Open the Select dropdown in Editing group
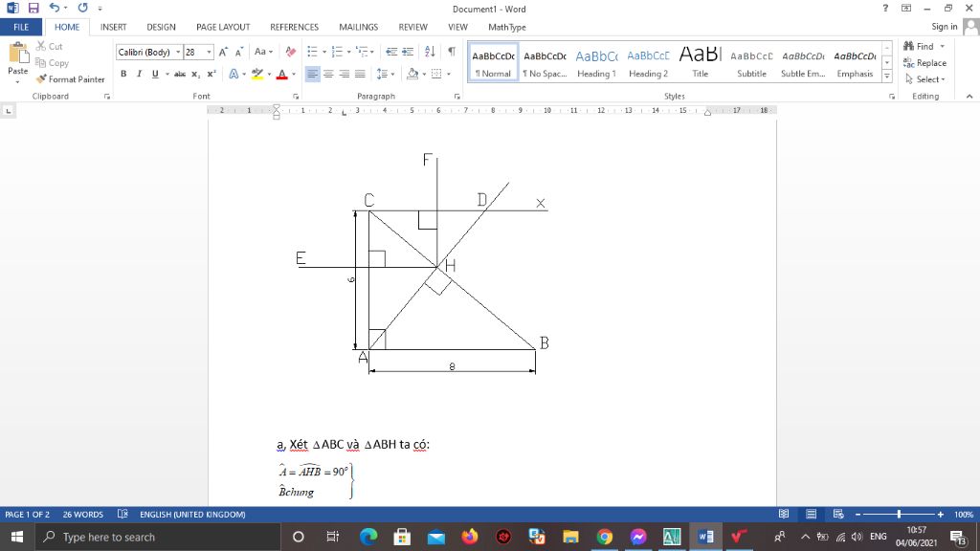 coord(924,79)
